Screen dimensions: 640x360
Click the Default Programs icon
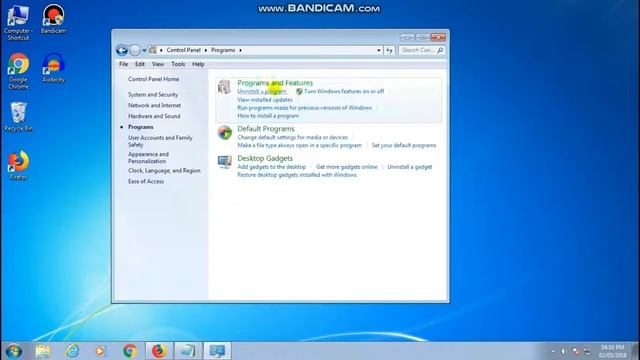224,133
